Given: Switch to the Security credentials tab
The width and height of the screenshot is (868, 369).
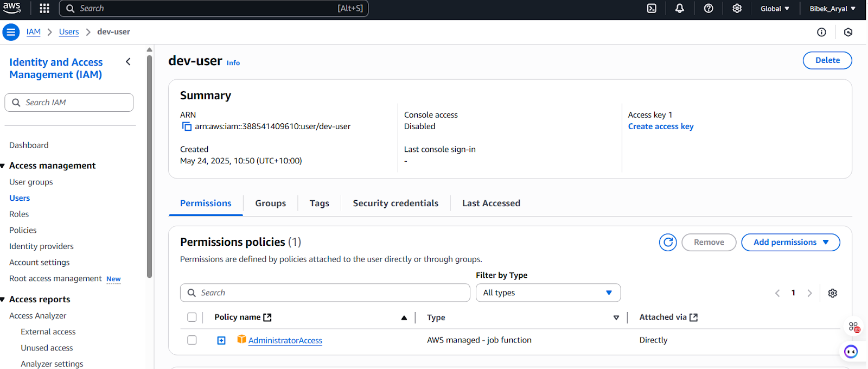Looking at the screenshot, I should pyautogui.click(x=395, y=203).
